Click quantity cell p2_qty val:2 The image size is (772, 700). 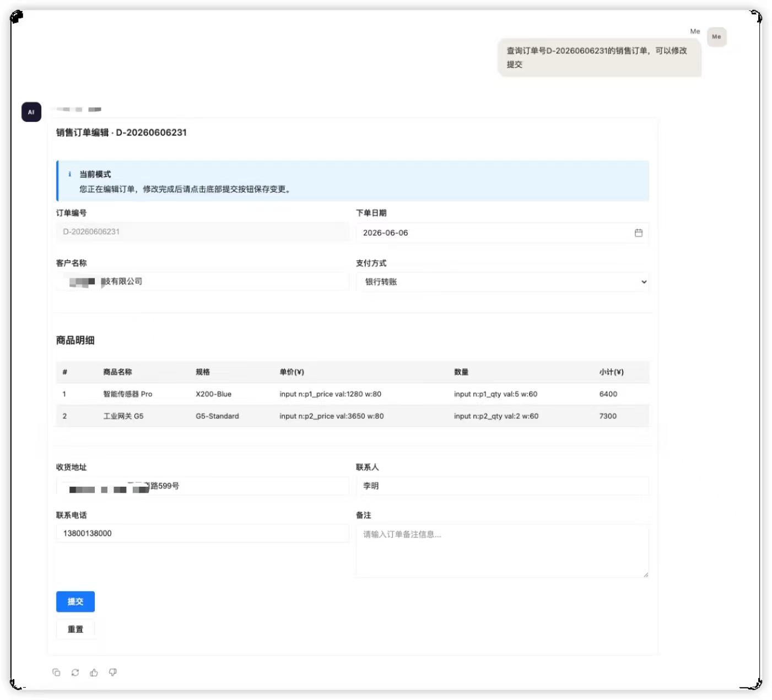tap(496, 416)
